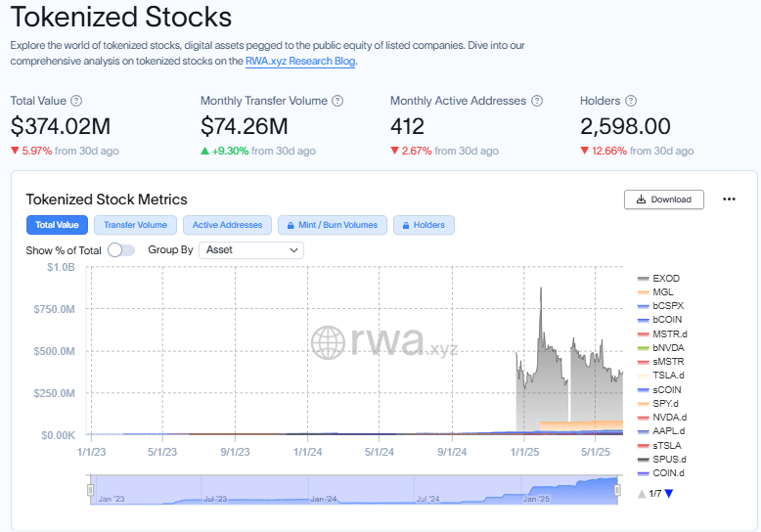Click the 1/7 legend page indicator
761x532 pixels.
pyautogui.click(x=655, y=494)
